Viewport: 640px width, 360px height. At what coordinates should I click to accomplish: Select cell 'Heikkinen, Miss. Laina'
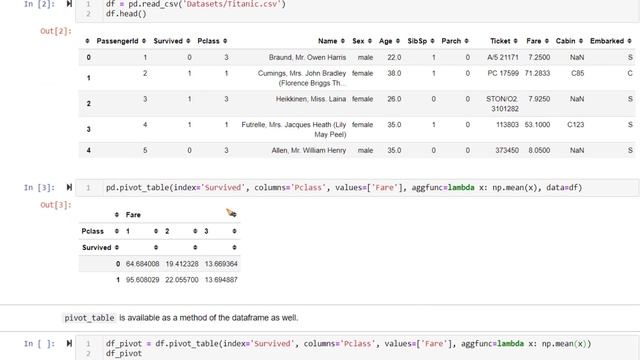pos(311,99)
